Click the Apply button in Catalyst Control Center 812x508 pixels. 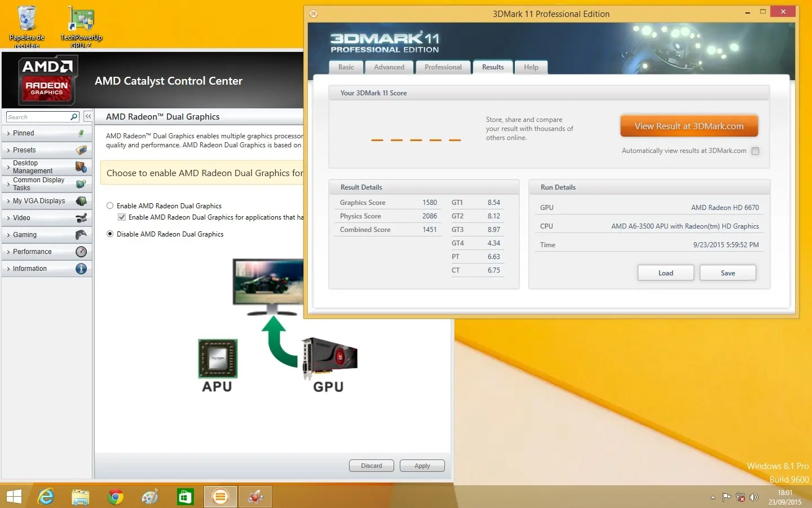[422, 466]
